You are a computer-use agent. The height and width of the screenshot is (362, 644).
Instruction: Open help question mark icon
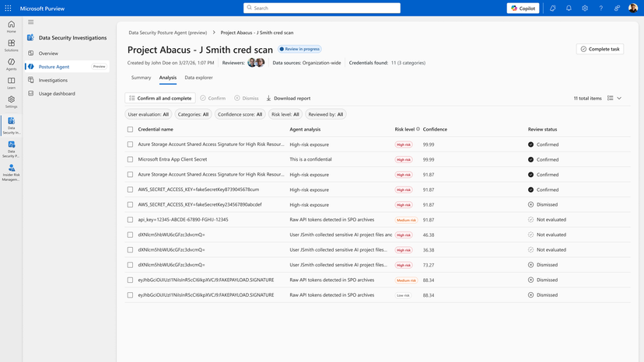tap(601, 9)
